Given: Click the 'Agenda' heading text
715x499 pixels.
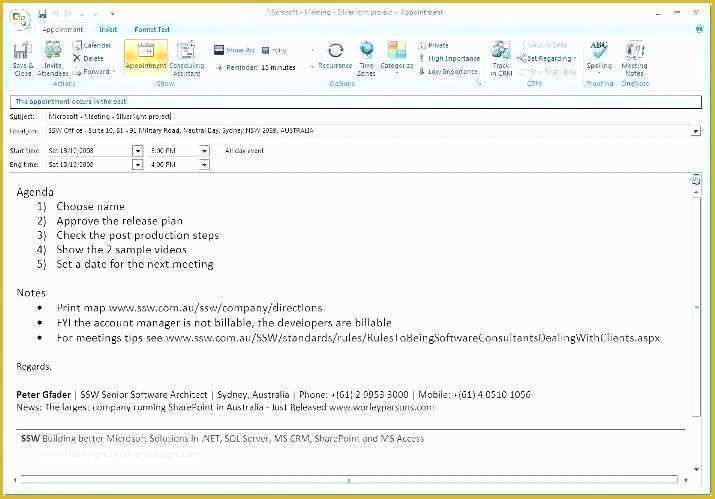Looking at the screenshot, I should click(x=35, y=192).
